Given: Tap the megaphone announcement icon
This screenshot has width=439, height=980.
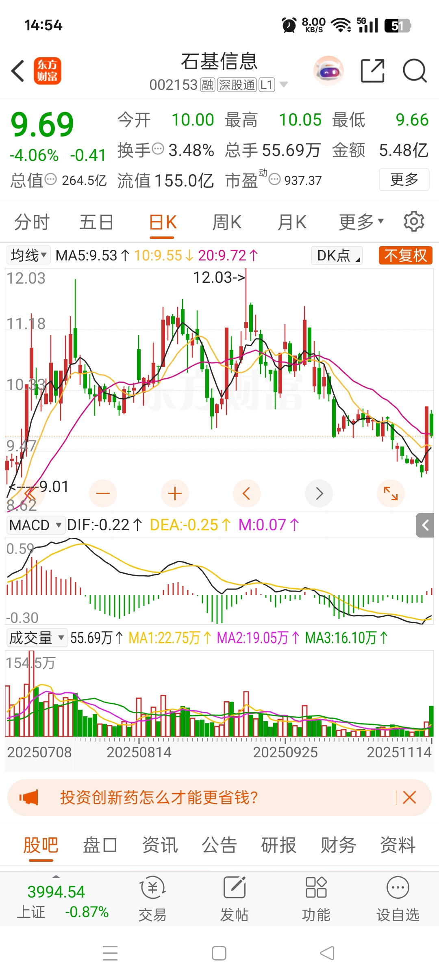Looking at the screenshot, I should [x=29, y=798].
